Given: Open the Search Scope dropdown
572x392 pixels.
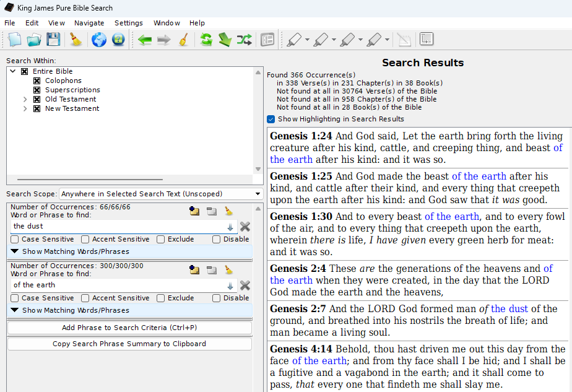Looking at the screenshot, I should [160, 194].
